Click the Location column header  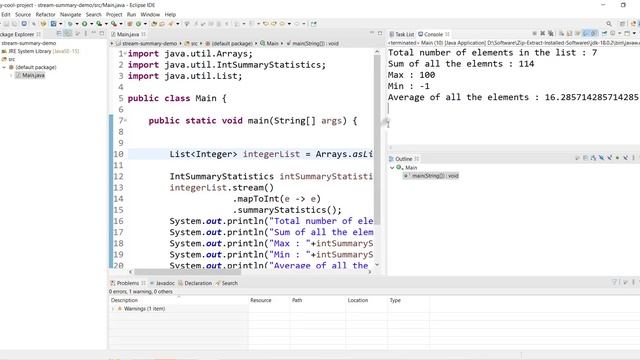pyautogui.click(x=366, y=300)
